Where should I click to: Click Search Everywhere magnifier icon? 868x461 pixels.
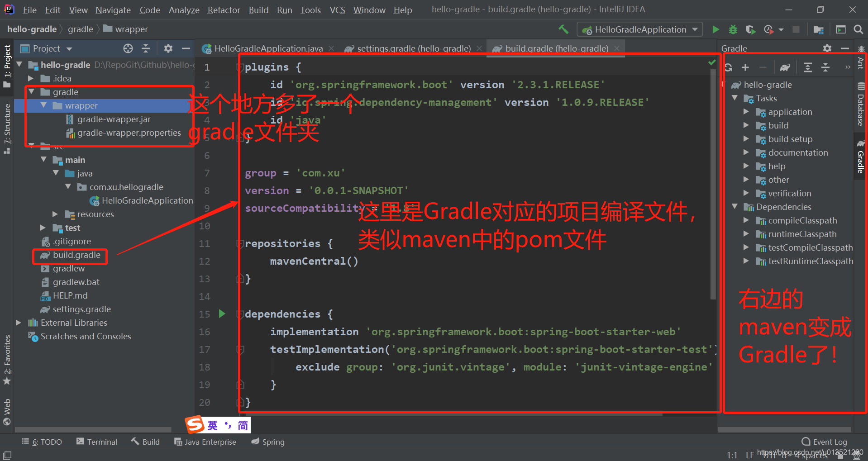click(x=858, y=29)
